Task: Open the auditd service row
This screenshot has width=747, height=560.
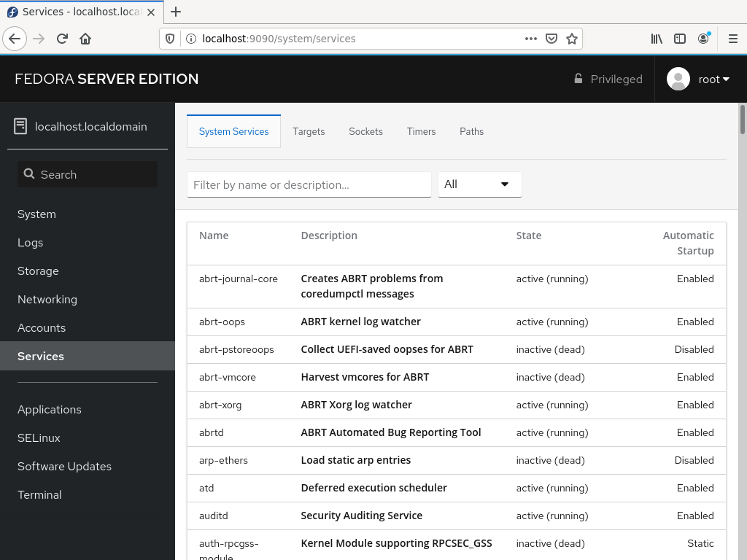Action: [457, 516]
